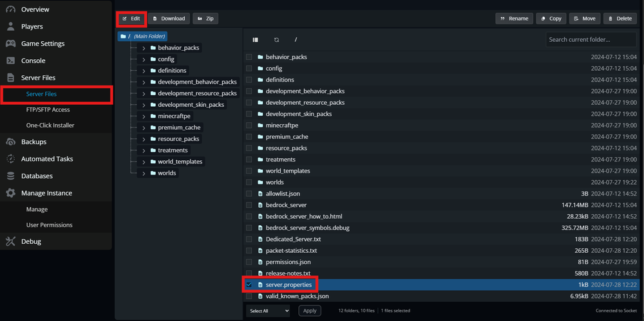Toggle the view layout icon above file list
Viewport: 644px width, 321px height.
[x=256, y=40]
